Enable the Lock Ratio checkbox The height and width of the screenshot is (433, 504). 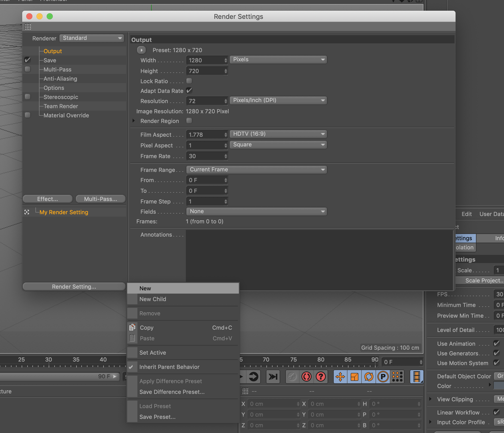pos(189,81)
